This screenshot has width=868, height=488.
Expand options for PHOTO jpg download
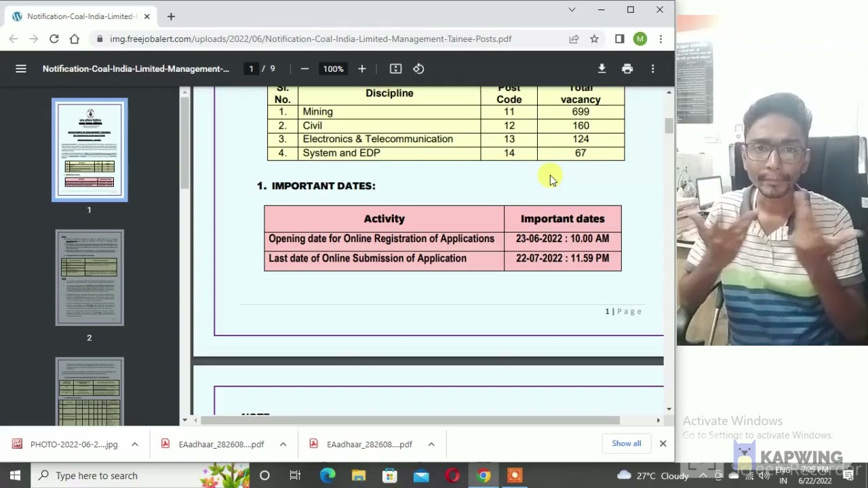pos(135,444)
